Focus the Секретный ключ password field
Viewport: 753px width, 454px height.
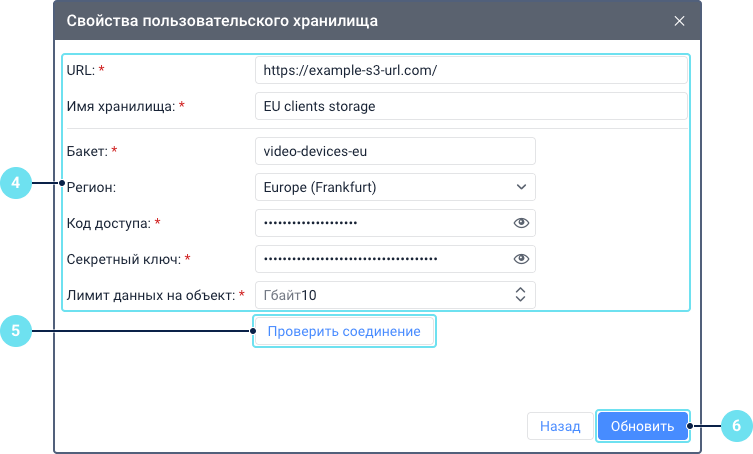(380, 259)
